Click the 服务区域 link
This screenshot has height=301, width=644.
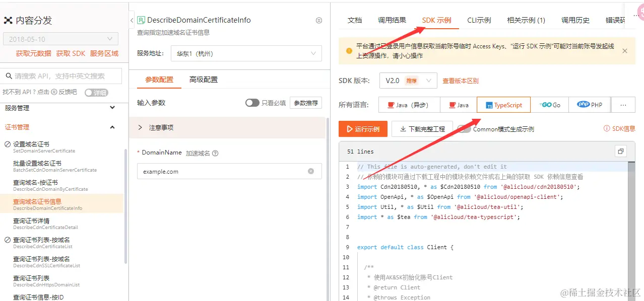[104, 53]
